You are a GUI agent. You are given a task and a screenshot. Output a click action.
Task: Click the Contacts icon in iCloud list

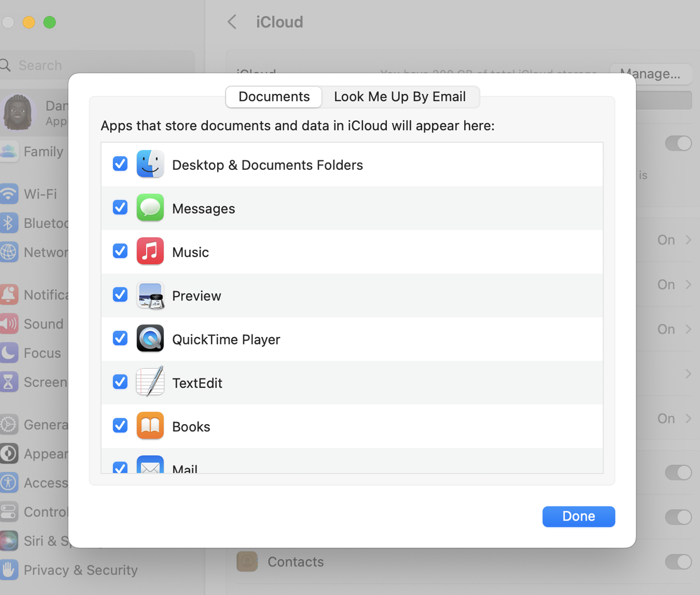[x=247, y=562]
